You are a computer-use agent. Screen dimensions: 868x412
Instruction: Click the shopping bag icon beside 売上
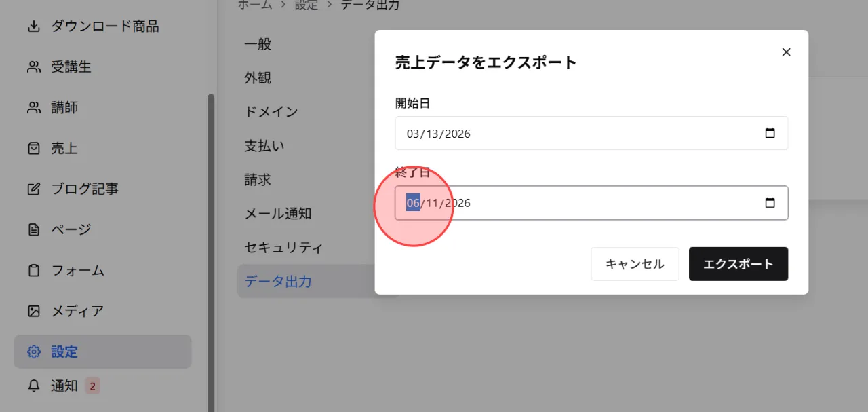[34, 149]
